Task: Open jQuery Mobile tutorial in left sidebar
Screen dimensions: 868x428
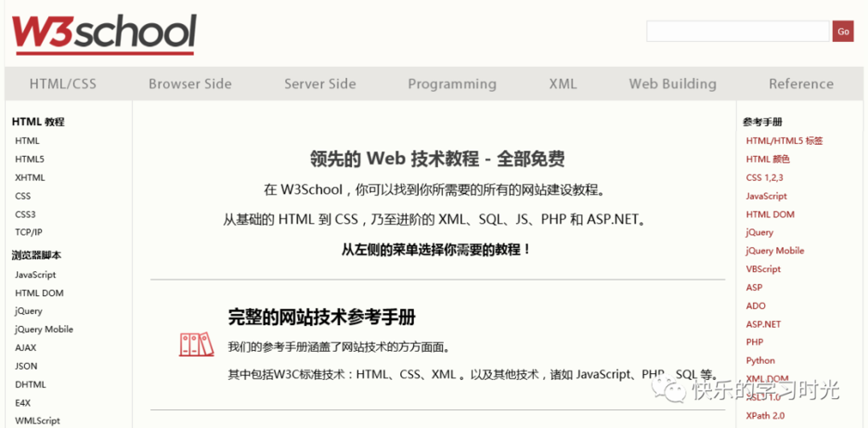Action: pyautogui.click(x=44, y=330)
